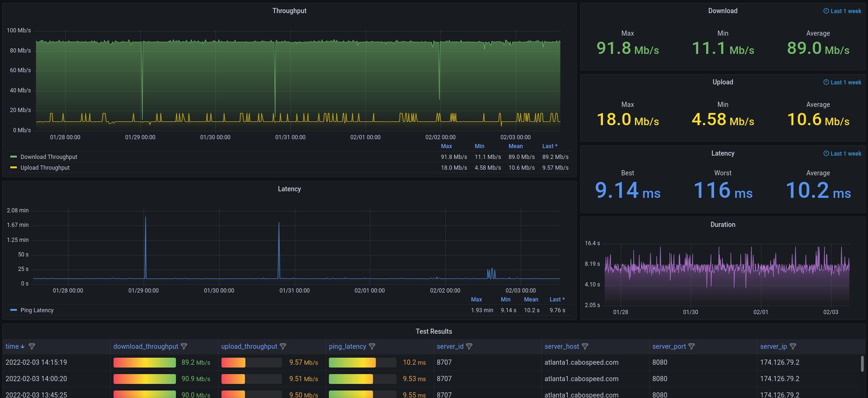The height and width of the screenshot is (398, 868).
Task: Click atlanta1.cabospeed.com in second table row
Action: 581,379
